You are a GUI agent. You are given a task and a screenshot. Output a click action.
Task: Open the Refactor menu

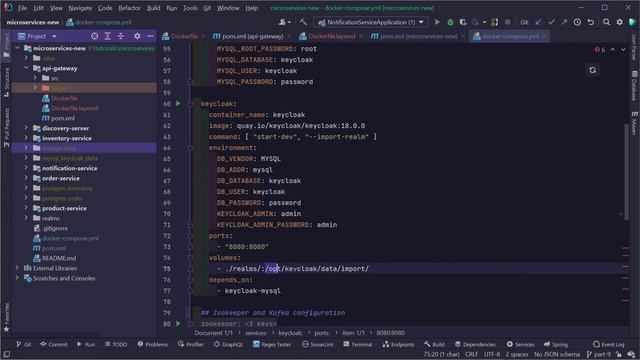click(129, 8)
